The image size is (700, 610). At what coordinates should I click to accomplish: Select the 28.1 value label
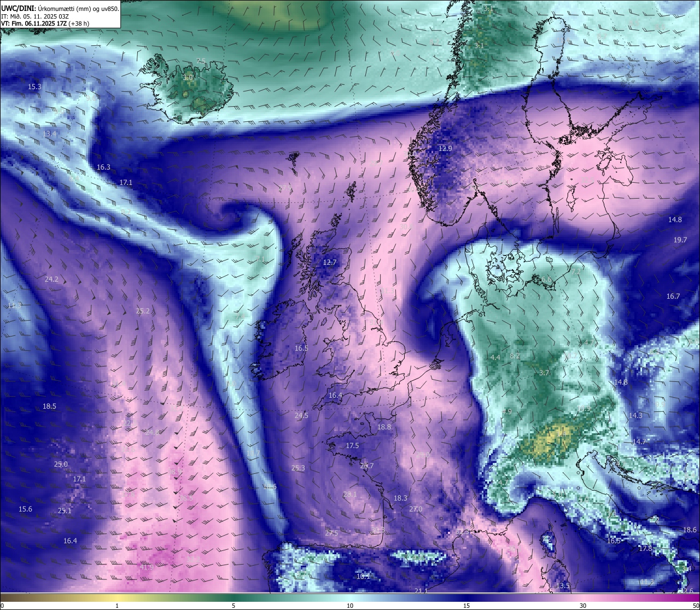(x=349, y=494)
